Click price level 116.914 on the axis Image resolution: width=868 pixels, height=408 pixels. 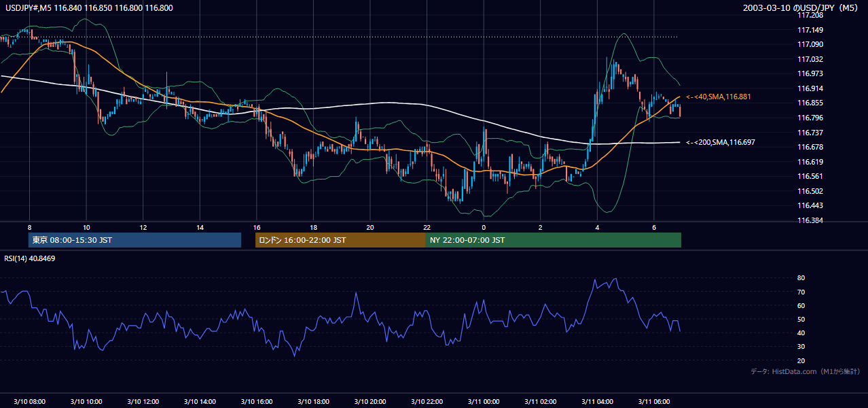click(x=810, y=88)
